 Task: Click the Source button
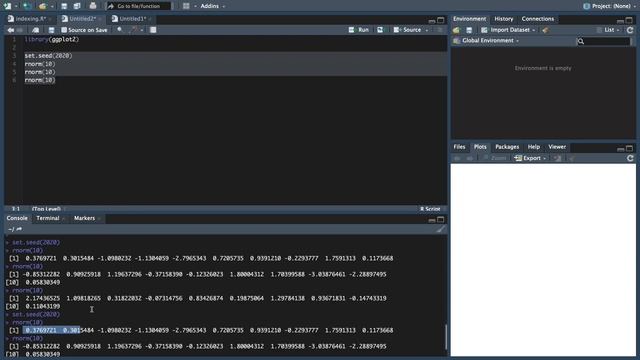[x=407, y=30]
